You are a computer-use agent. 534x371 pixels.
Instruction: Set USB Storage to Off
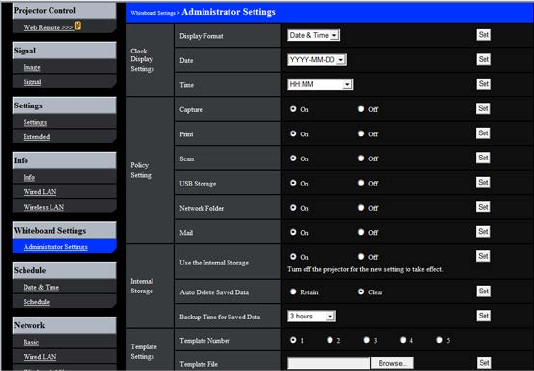click(361, 183)
